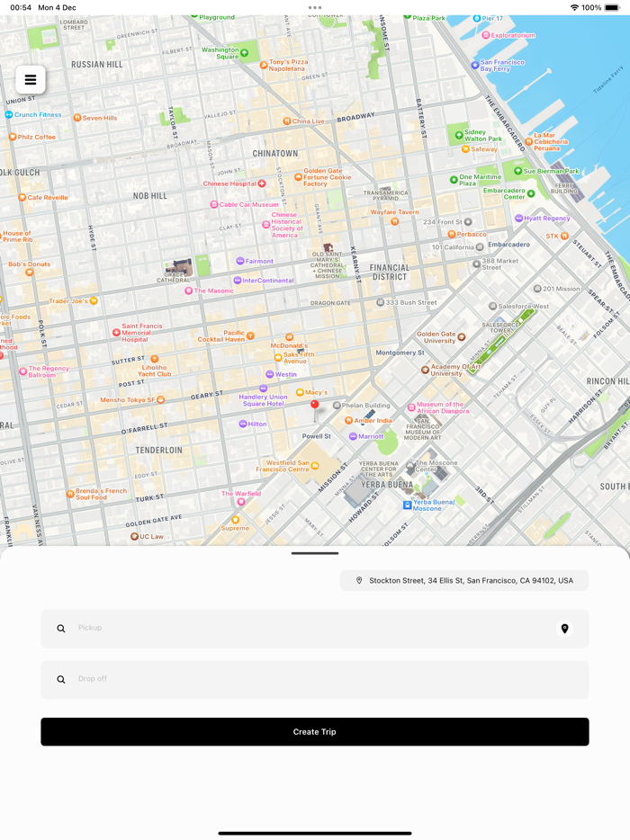Tap the Stockton Street address chip
Screen dimensions: 630x840
(464, 581)
